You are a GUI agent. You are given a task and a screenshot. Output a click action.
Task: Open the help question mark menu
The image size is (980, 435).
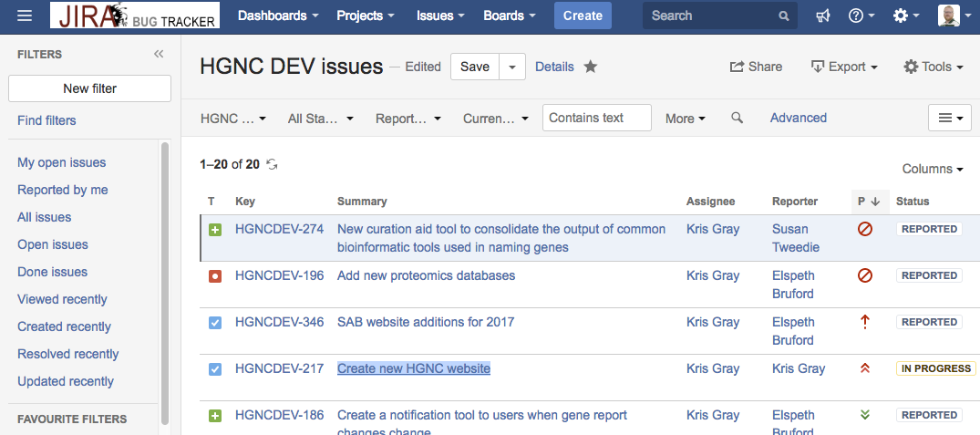(861, 16)
